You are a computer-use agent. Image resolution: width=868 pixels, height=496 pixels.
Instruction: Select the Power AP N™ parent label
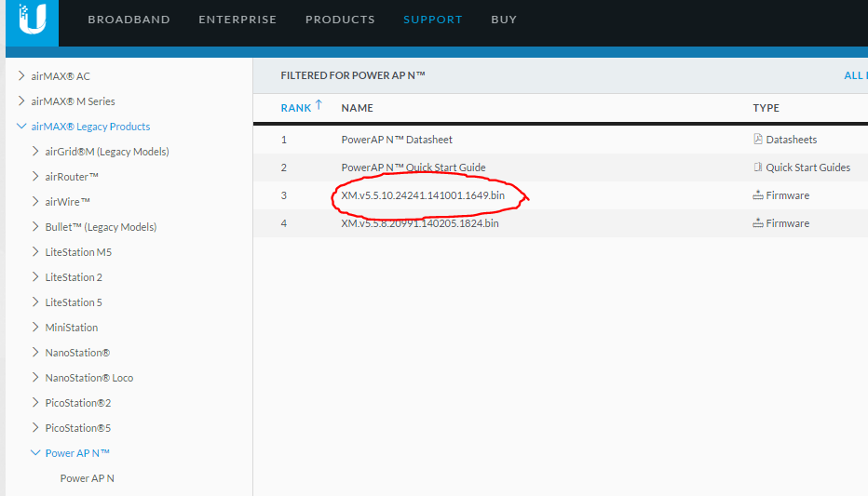77,453
